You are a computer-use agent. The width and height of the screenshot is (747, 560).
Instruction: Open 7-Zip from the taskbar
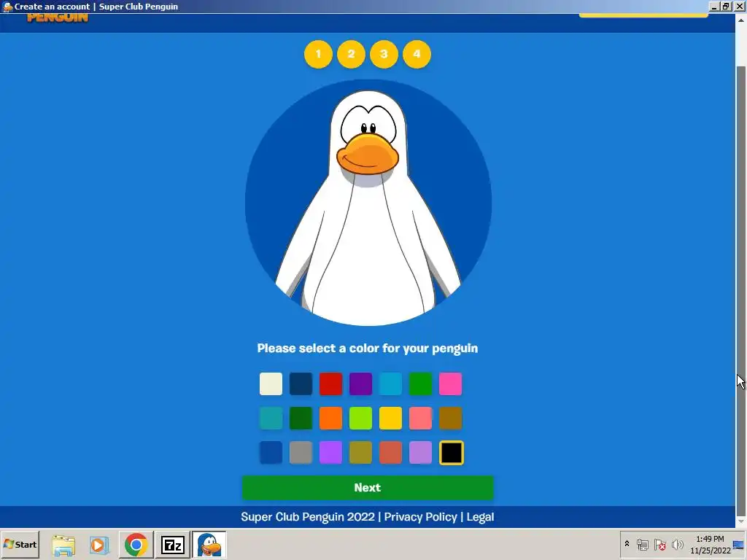coord(172,545)
